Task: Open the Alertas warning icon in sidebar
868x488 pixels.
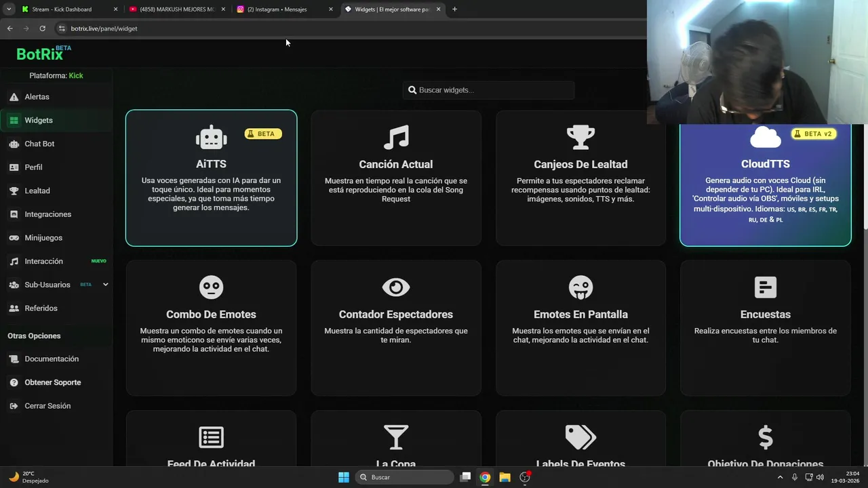Action: (x=14, y=97)
